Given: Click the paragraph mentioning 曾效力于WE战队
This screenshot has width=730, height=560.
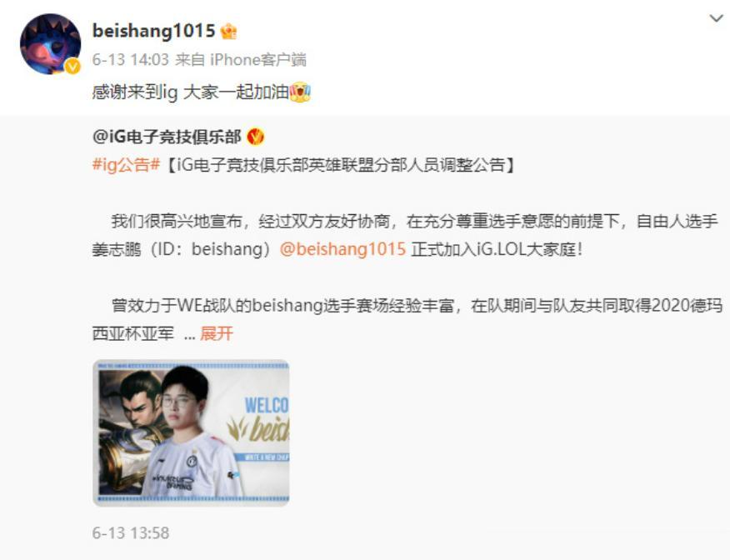Looking at the screenshot, I should pyautogui.click(x=407, y=319).
